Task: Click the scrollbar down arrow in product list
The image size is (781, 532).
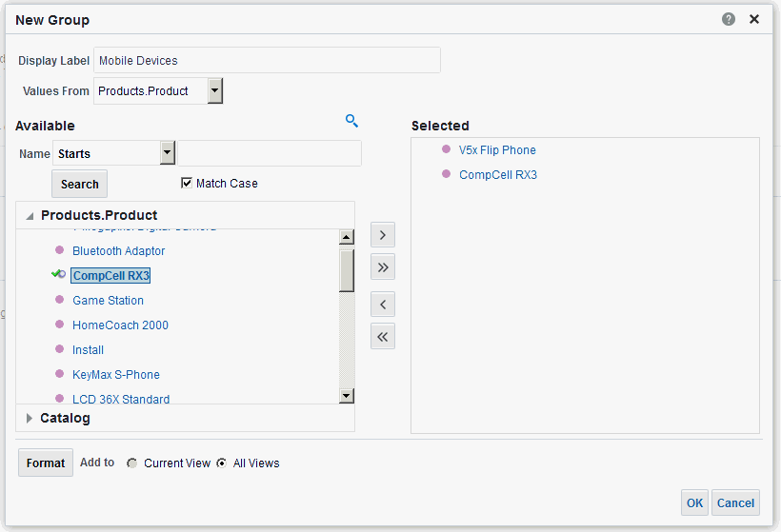Action: tap(346, 396)
